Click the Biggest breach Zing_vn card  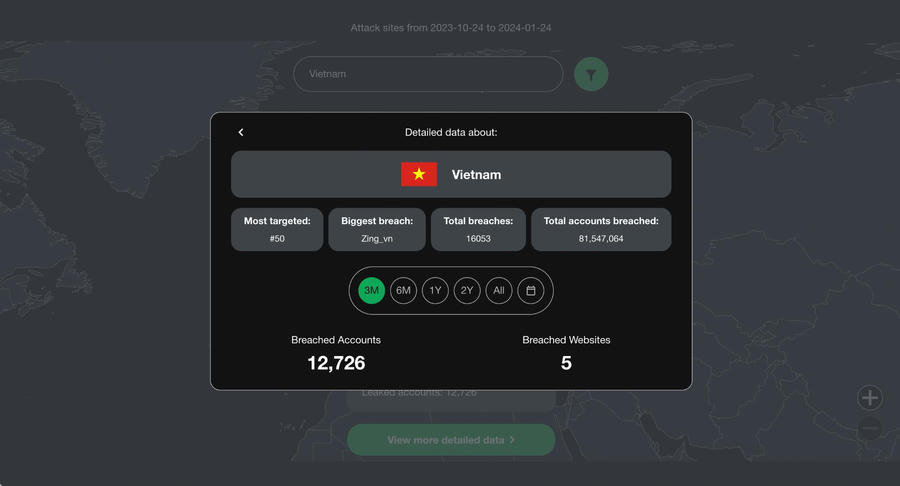coord(377,230)
